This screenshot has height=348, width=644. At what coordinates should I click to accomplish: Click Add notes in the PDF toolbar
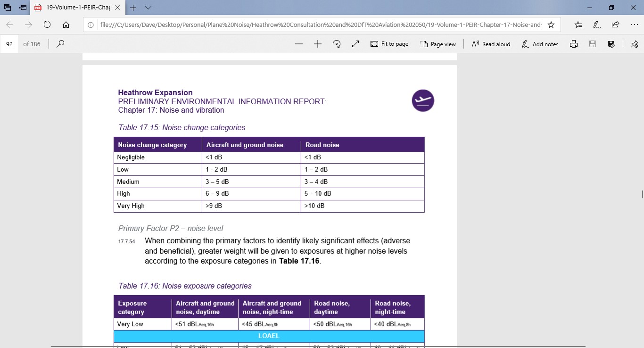(540, 44)
